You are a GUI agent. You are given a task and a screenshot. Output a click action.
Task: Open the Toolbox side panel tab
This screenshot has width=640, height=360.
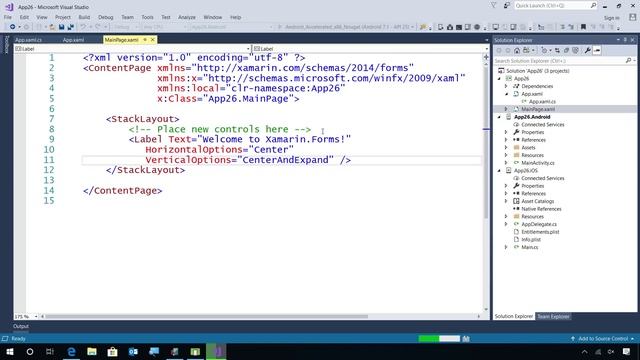(x=6, y=44)
